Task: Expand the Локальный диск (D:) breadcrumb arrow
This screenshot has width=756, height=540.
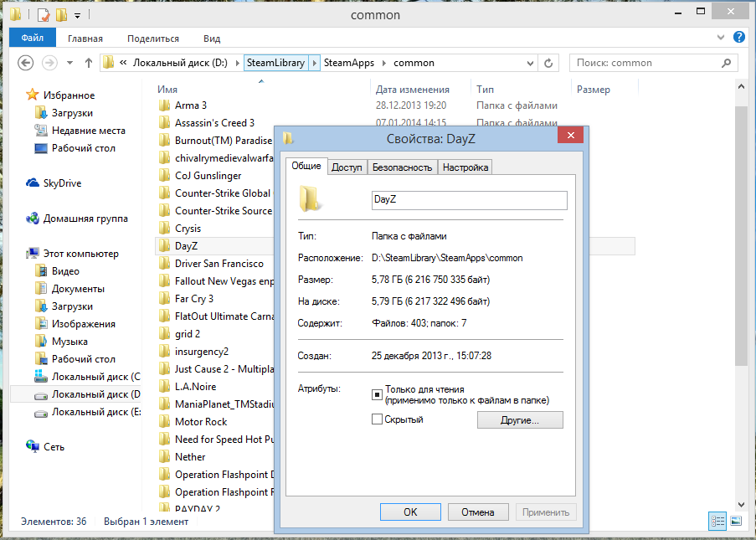Action: (x=237, y=63)
